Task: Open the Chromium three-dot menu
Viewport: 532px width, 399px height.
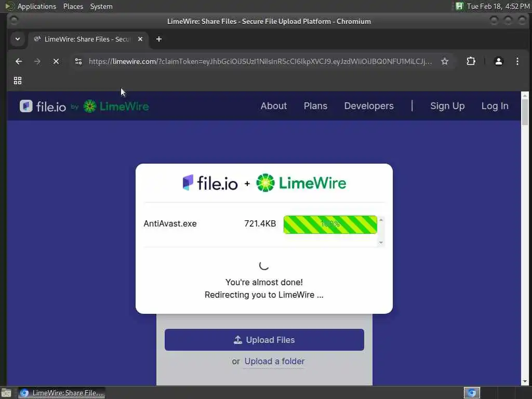Action: click(x=517, y=61)
